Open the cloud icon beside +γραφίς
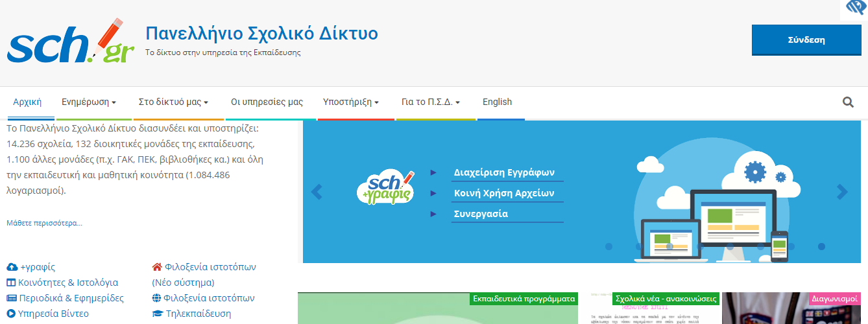The height and width of the screenshot is (324, 868). click(x=12, y=267)
